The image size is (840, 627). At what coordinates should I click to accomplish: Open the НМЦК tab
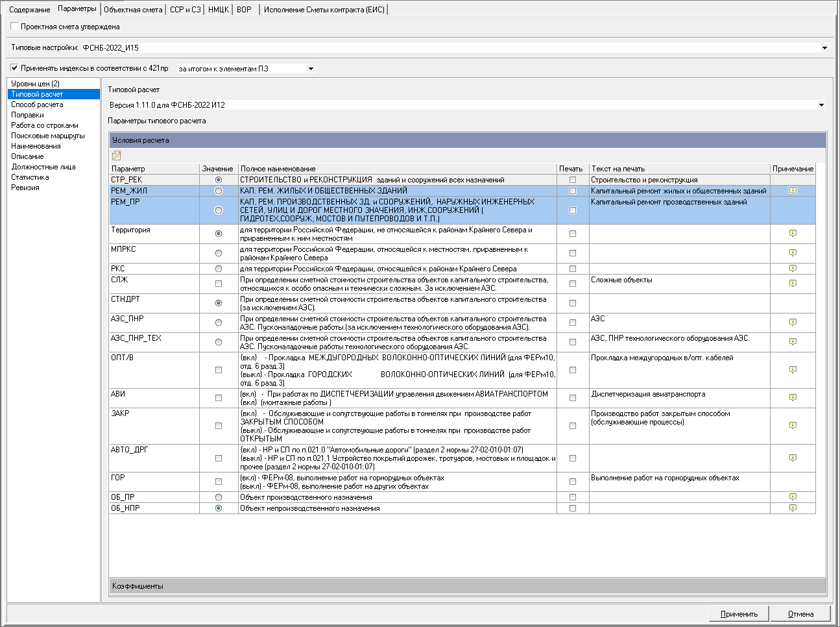click(219, 10)
